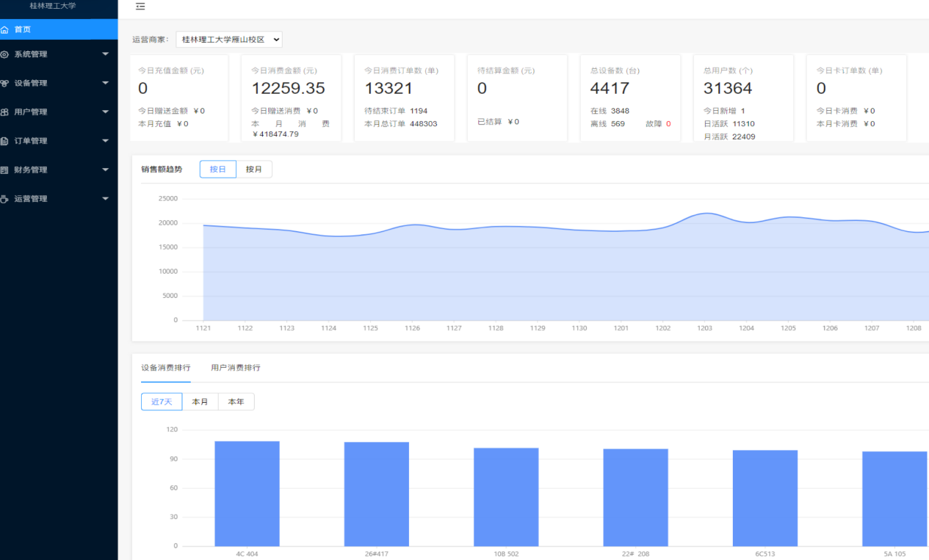Click the gear icon for 系统管理

[5, 54]
